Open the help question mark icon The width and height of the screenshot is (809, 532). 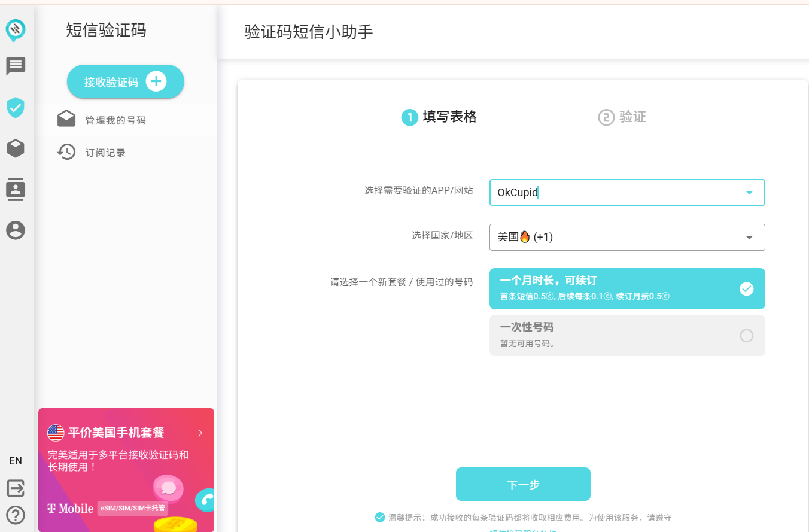16,515
